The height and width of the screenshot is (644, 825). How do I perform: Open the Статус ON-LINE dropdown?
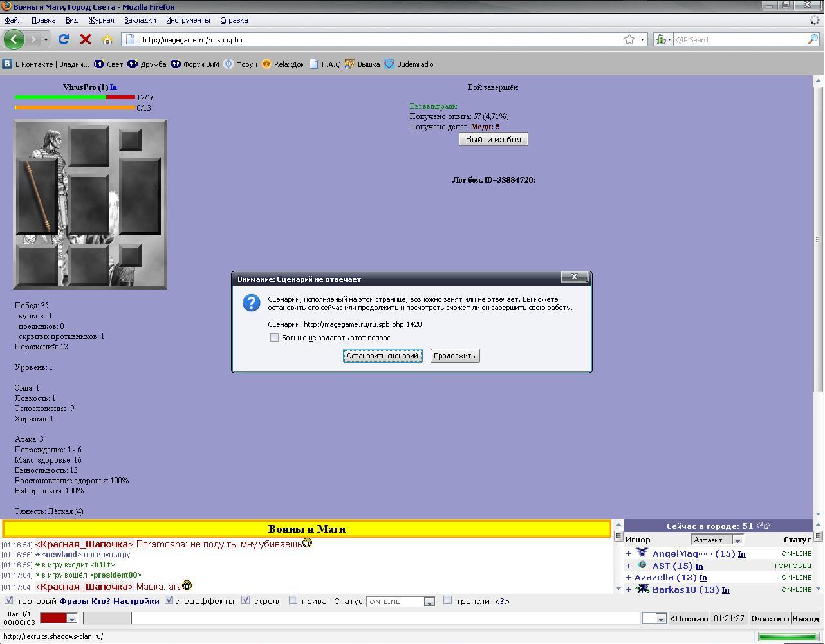pos(429,602)
